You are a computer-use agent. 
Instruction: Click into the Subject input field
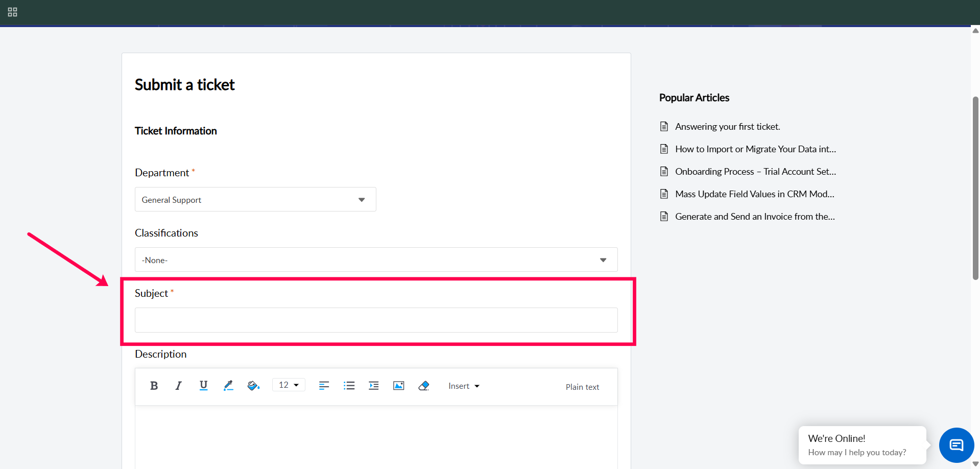[376, 320]
